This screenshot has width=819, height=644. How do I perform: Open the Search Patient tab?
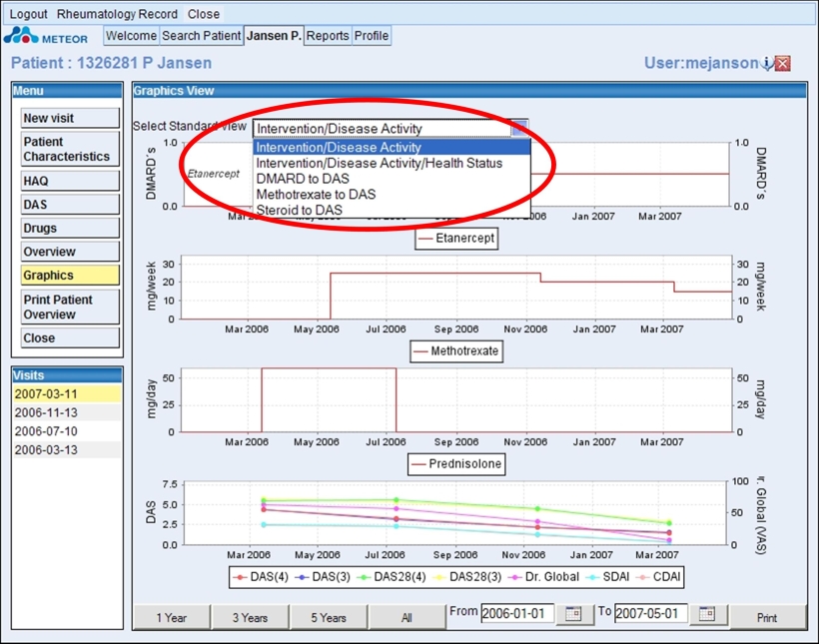pos(201,36)
